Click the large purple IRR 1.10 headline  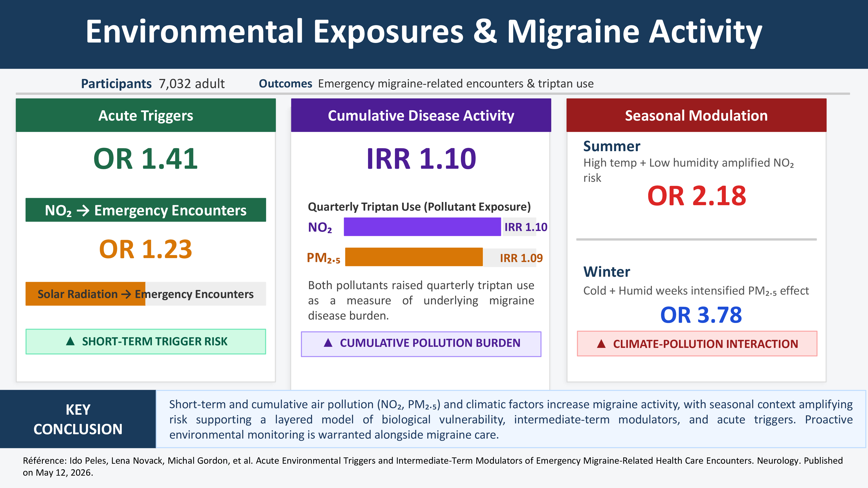click(421, 159)
